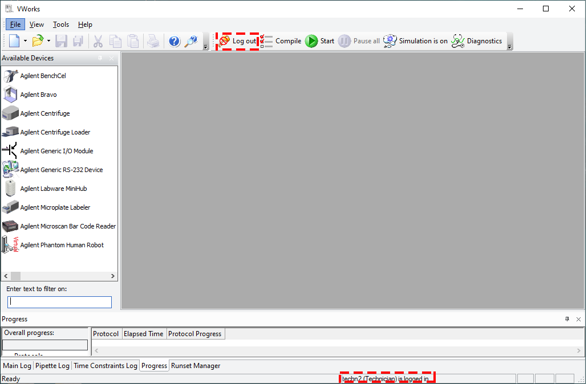588x384 pixels.
Task: Click the Pause all button
Action: click(359, 41)
